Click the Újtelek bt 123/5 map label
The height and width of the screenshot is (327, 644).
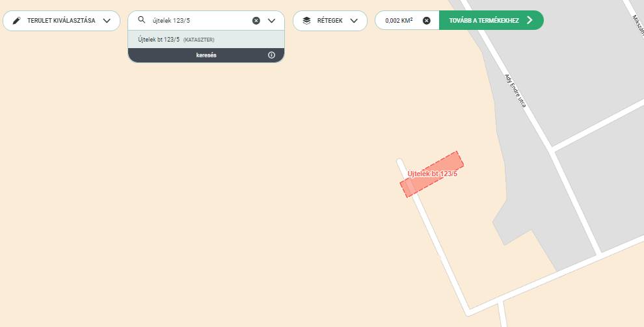pyautogui.click(x=433, y=174)
